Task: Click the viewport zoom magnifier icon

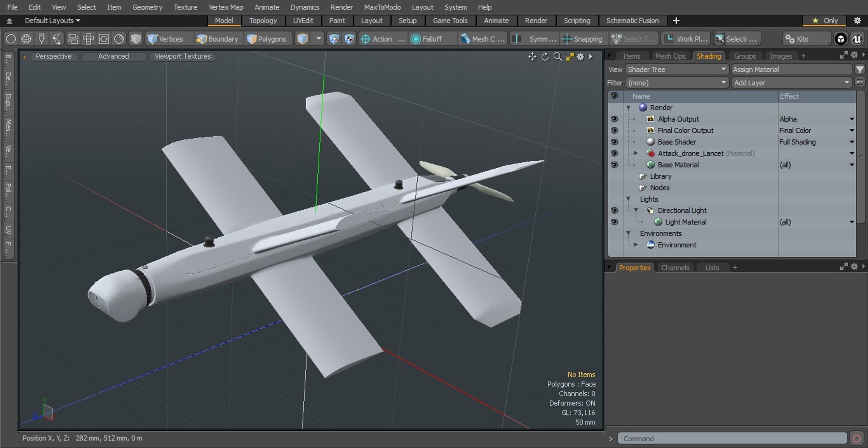Action: [x=558, y=57]
